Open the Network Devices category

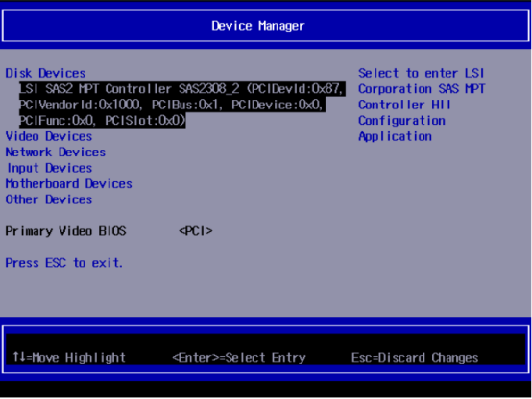coord(56,152)
